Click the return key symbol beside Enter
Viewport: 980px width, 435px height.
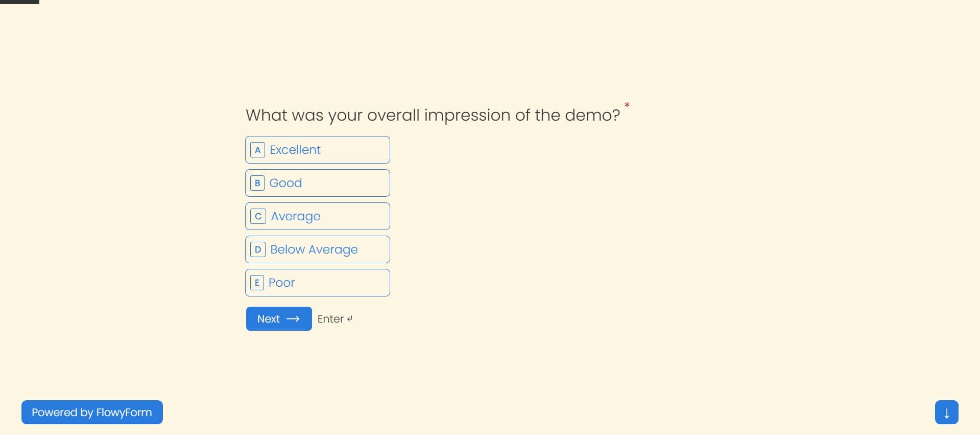(350, 318)
